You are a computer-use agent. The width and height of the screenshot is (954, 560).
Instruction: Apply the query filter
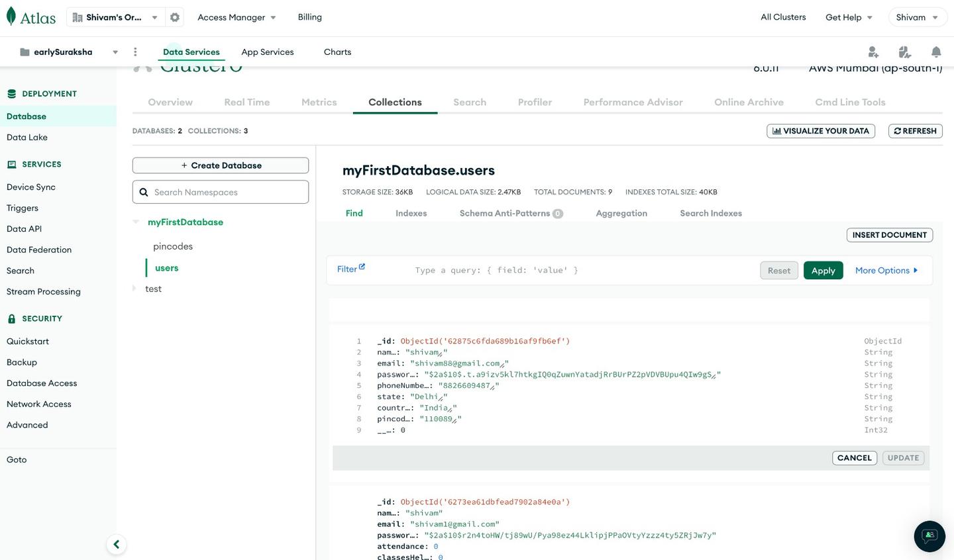click(x=823, y=270)
